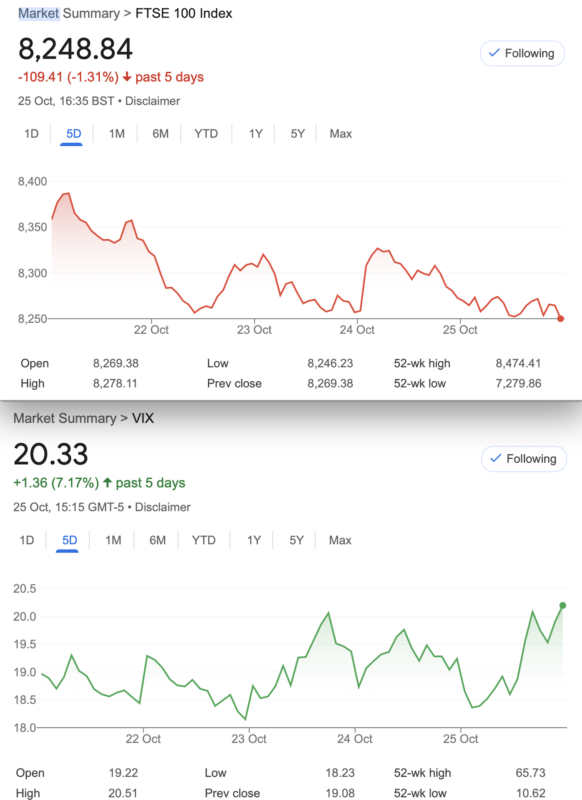This screenshot has width=582, height=800.
Task: Click the FTSE 100 Index title text
Action: 184,13
